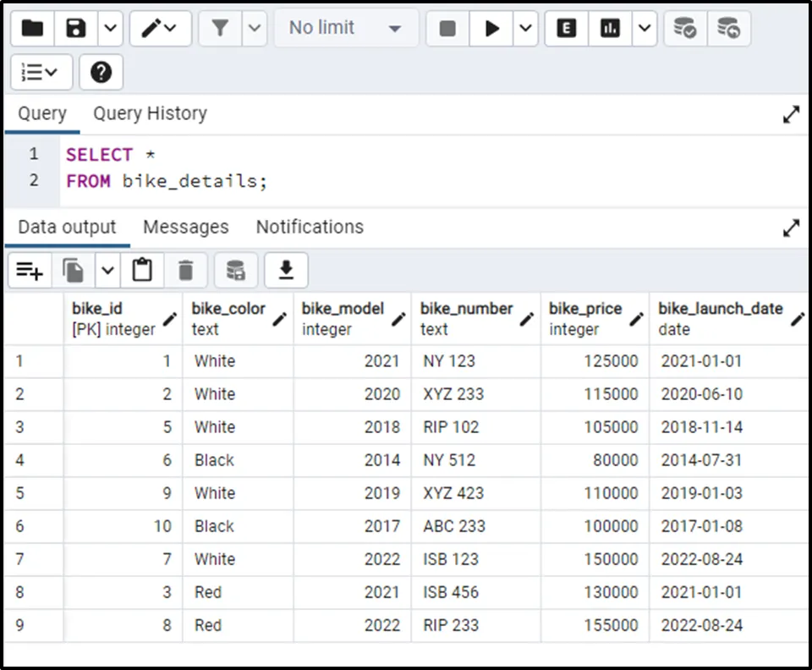This screenshot has height=670, width=812.
Task: Open the Help question mark icon
Action: tap(101, 73)
